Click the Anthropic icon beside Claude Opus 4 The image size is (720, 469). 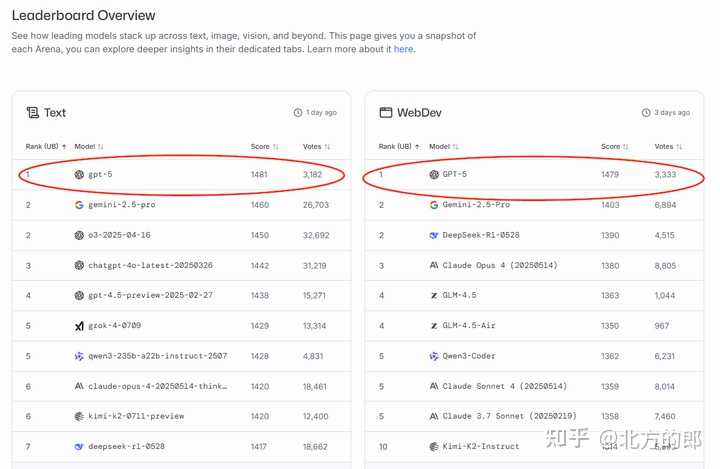[434, 266]
